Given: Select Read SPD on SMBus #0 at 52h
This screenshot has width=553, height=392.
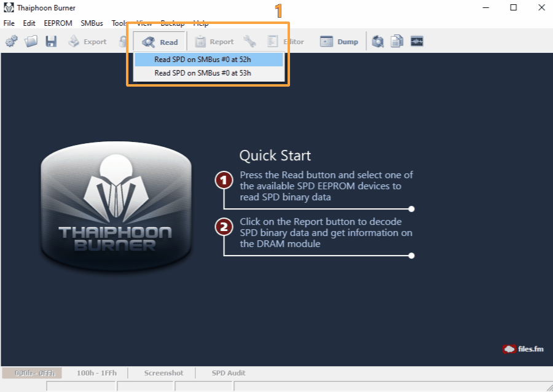Looking at the screenshot, I should click(209, 60).
